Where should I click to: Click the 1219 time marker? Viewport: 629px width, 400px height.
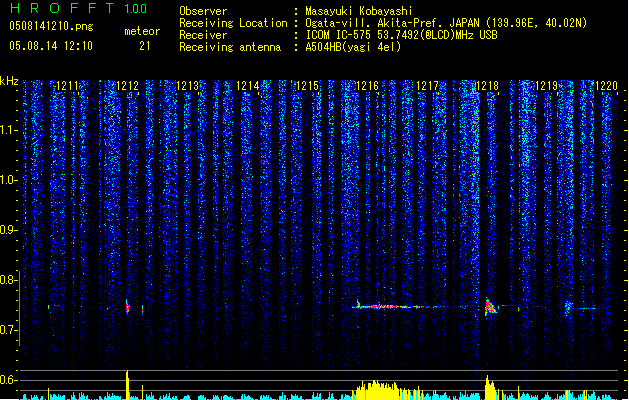[x=547, y=86]
